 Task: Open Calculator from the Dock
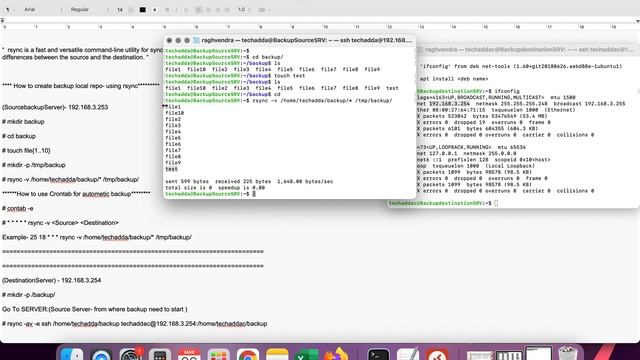pos(160,355)
